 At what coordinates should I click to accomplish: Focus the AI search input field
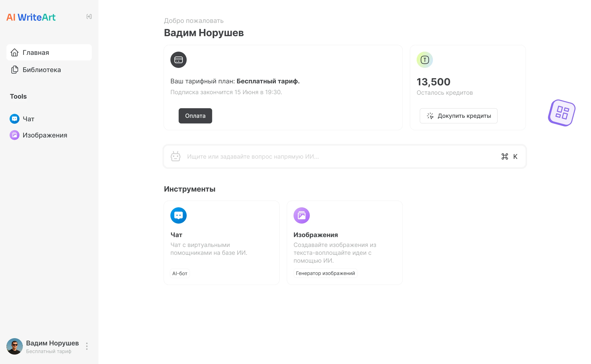coord(345,156)
